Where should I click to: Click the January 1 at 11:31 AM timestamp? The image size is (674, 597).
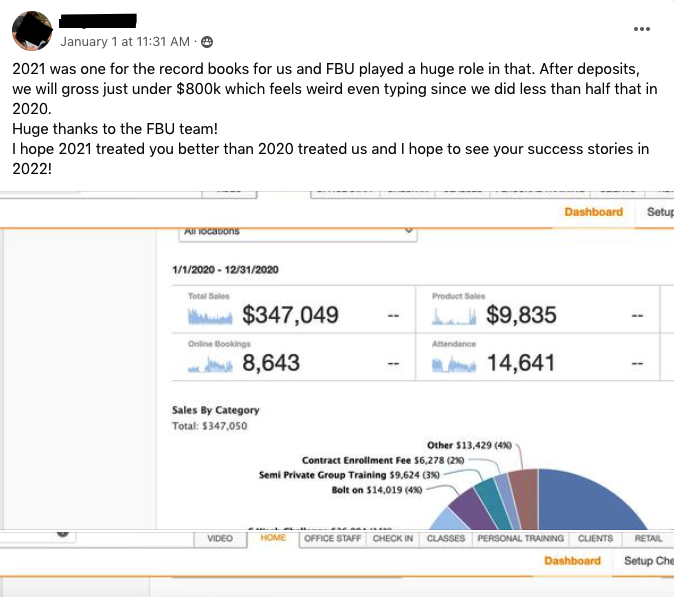point(125,42)
